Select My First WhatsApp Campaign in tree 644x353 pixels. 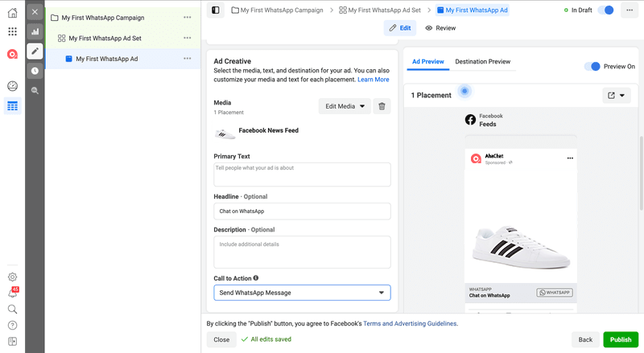[103, 18]
